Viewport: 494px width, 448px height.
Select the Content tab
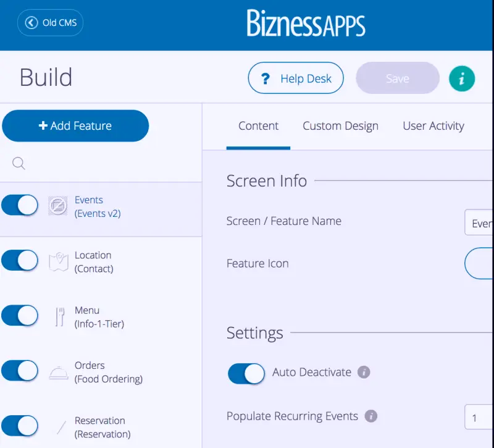(259, 126)
